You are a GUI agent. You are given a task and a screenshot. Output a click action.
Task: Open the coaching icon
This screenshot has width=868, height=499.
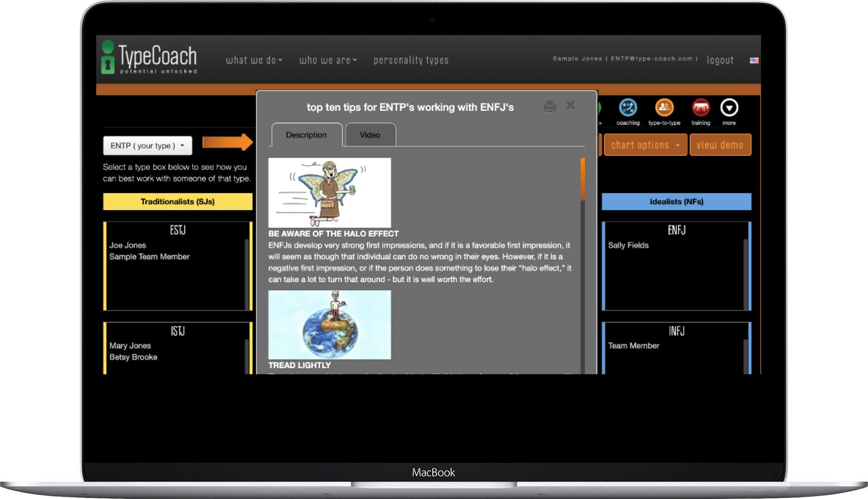tap(628, 108)
